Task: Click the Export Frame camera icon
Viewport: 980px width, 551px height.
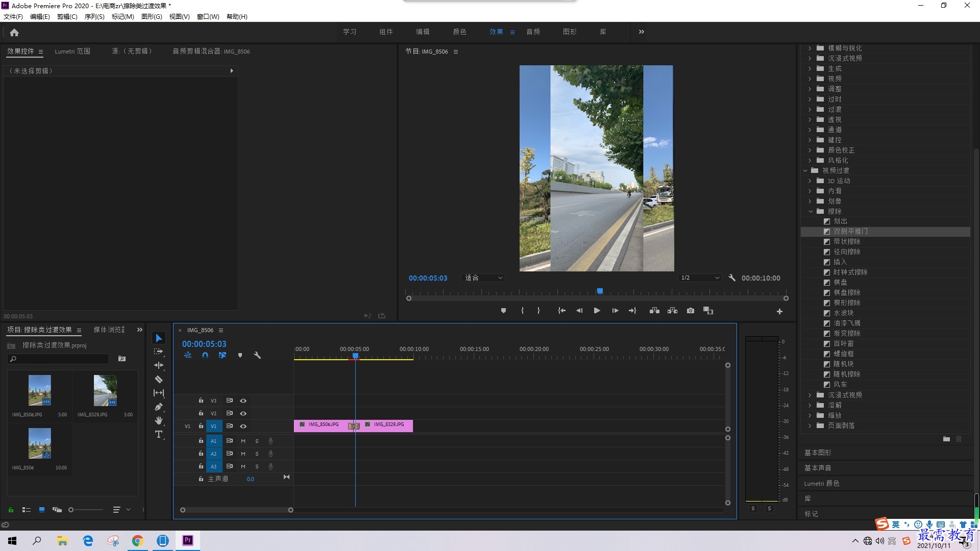Action: coord(691,311)
